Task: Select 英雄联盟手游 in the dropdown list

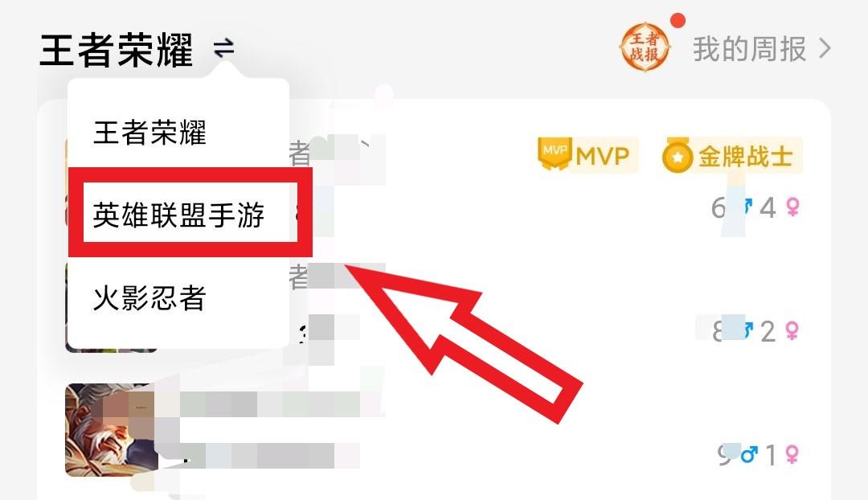Action: tap(178, 215)
